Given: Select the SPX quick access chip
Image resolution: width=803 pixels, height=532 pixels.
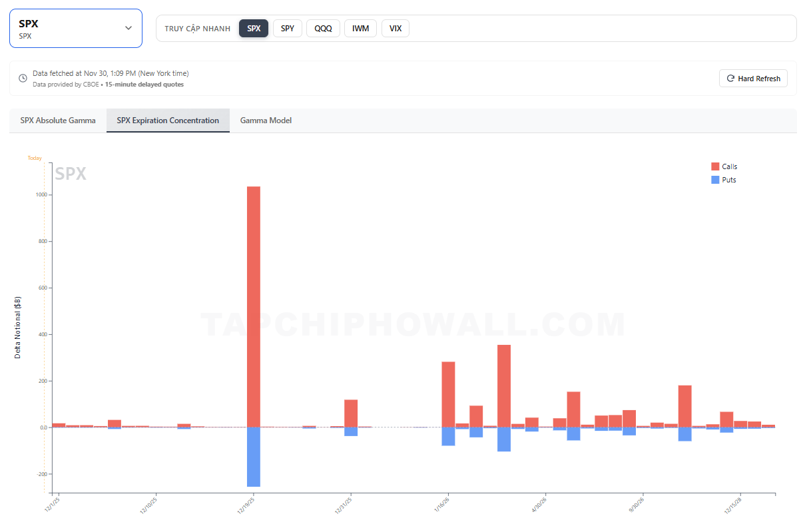Looking at the screenshot, I should coord(254,29).
